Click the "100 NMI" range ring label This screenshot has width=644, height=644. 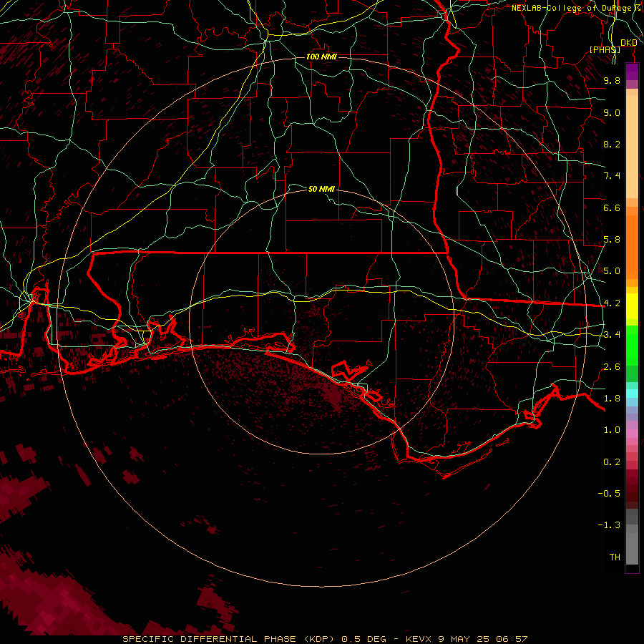[321, 57]
